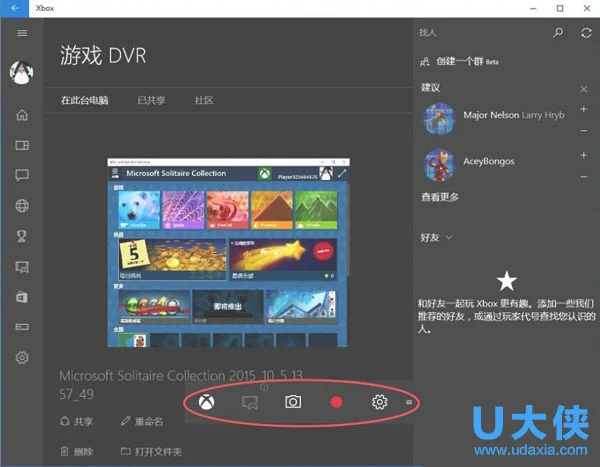Image resolution: width=600 pixels, height=467 pixels.
Task: Open Achievements trophy icon in sidebar
Action: [x=22, y=236]
